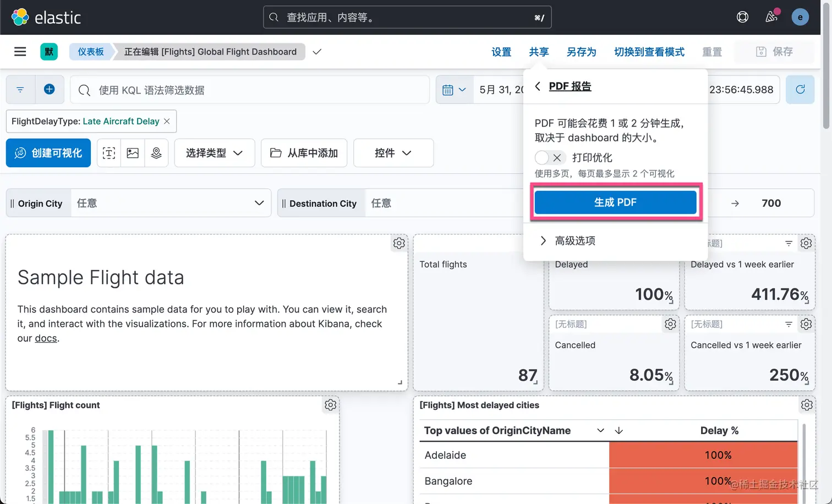Click the Delay % column header

[719, 430]
